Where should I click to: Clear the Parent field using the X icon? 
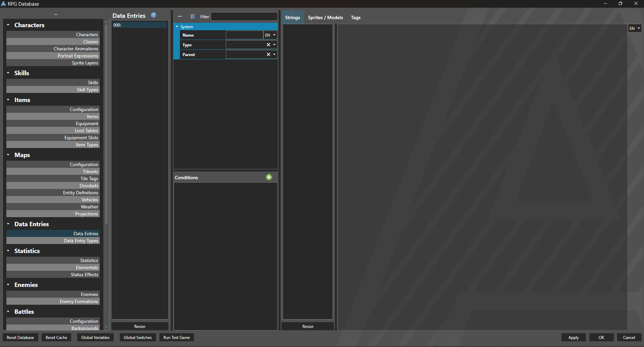(268, 54)
